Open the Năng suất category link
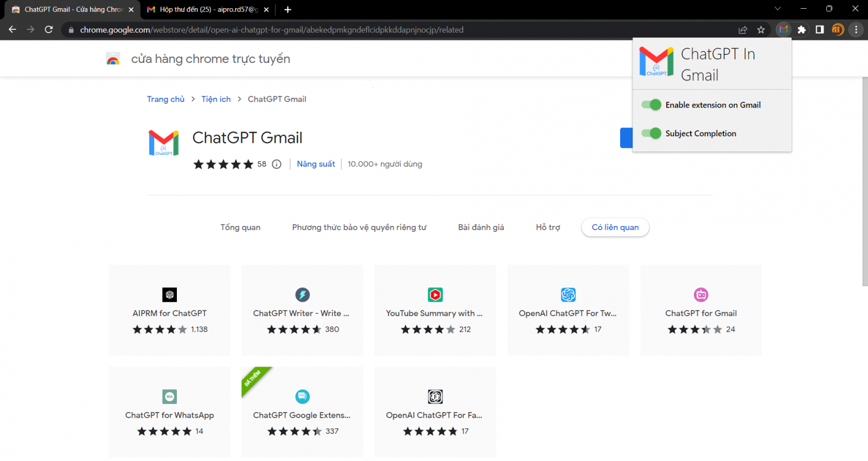This screenshot has height=461, width=868. tap(316, 164)
